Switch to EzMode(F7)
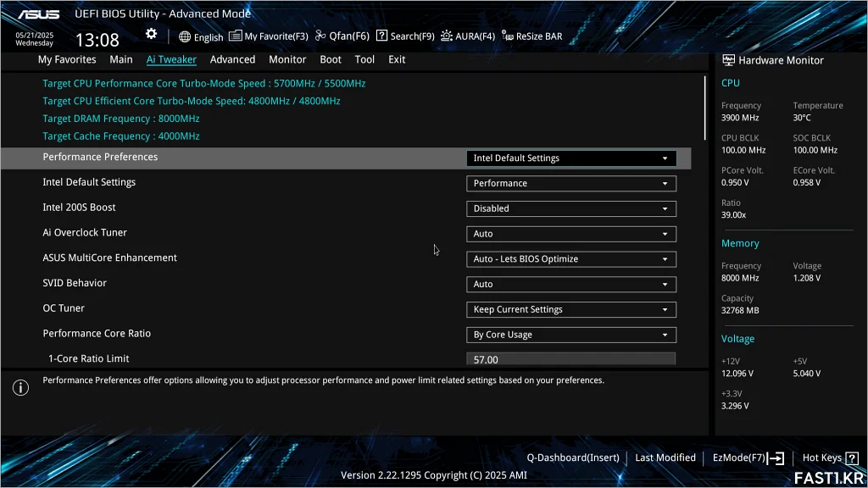This screenshot has height=488, width=868. pyautogui.click(x=738, y=457)
